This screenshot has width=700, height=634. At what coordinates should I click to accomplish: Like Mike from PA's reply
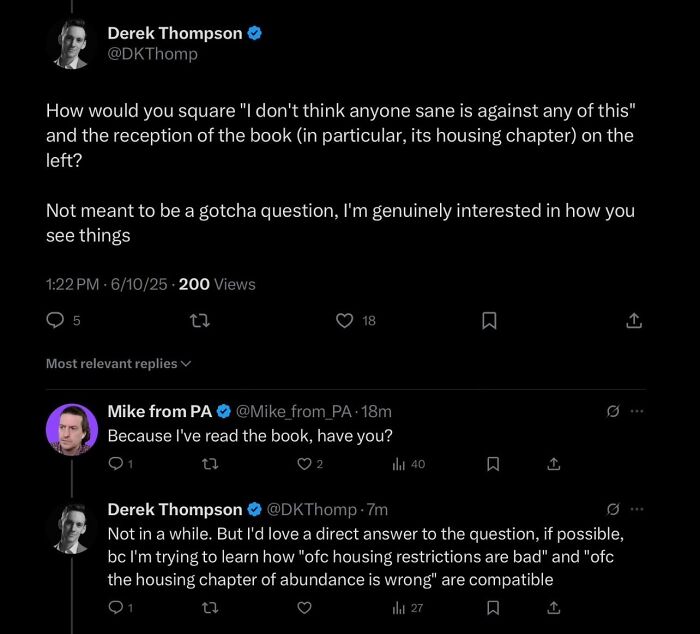305,464
